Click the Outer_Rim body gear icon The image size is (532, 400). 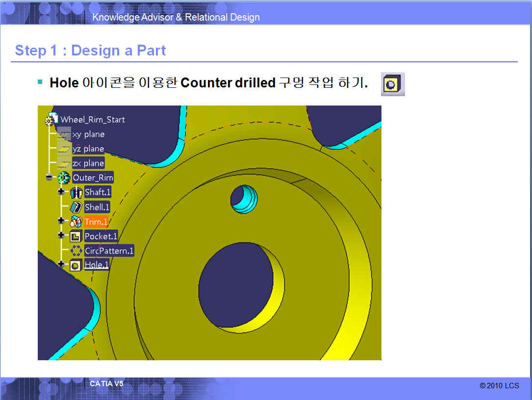pos(64,177)
